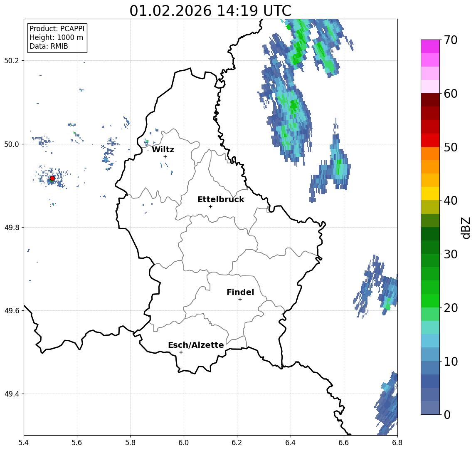476x451 pixels.
Task: Click the colorbar tick label 0
Action: pyautogui.click(x=447, y=414)
